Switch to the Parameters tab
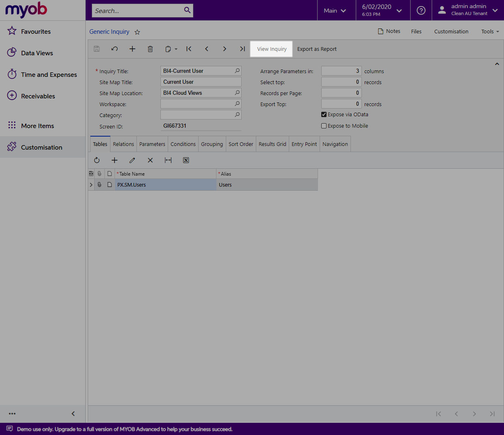Screen dimensions: 504x435 pos(152,144)
